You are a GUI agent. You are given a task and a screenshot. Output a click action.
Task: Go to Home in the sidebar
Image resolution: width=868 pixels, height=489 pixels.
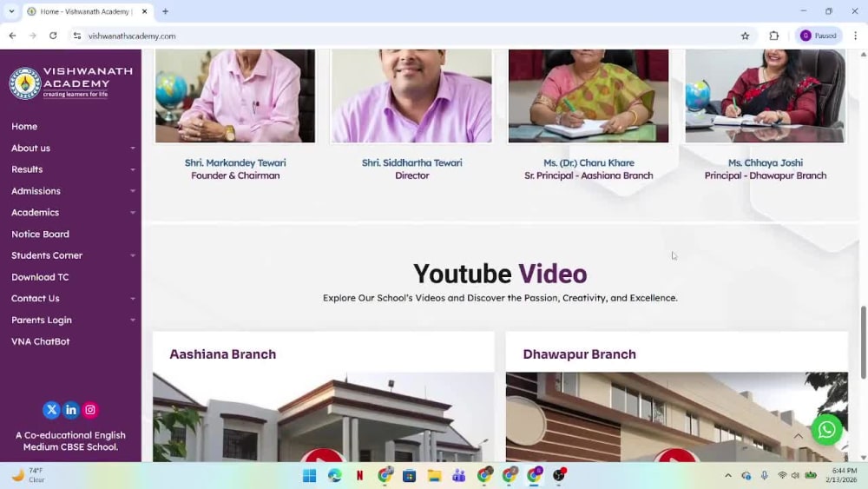(x=24, y=126)
